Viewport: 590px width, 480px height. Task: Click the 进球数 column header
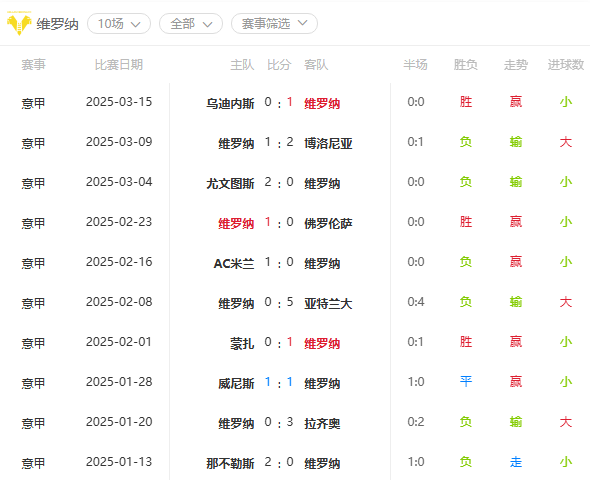point(566,65)
